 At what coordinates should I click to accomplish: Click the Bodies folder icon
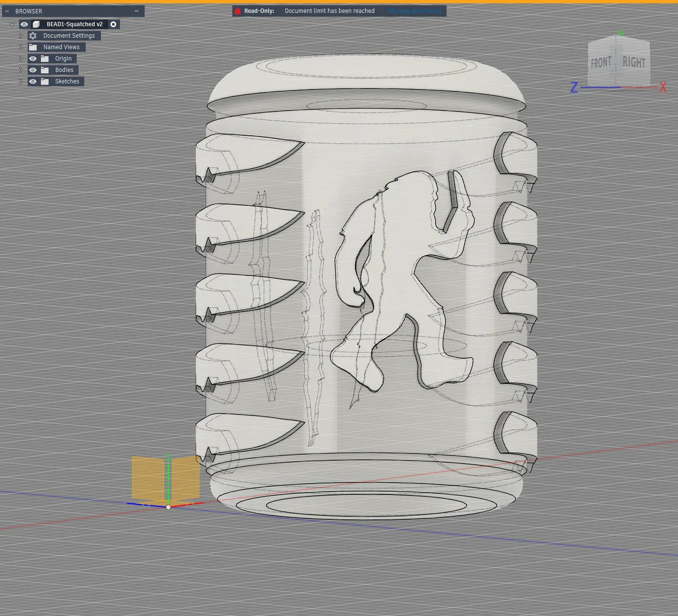point(45,70)
